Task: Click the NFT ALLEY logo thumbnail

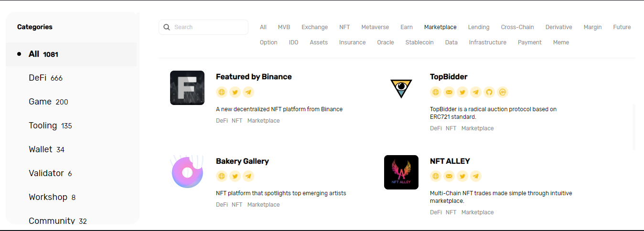Action: [x=401, y=172]
